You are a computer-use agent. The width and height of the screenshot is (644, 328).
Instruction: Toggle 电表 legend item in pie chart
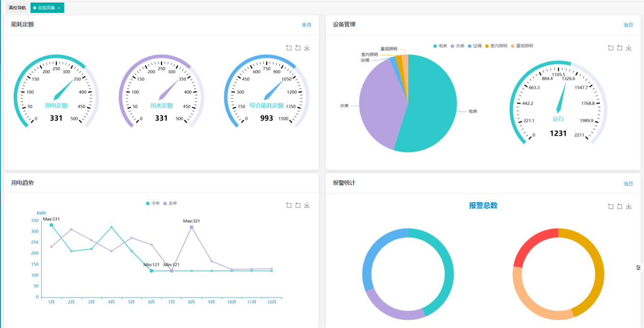tap(440, 46)
